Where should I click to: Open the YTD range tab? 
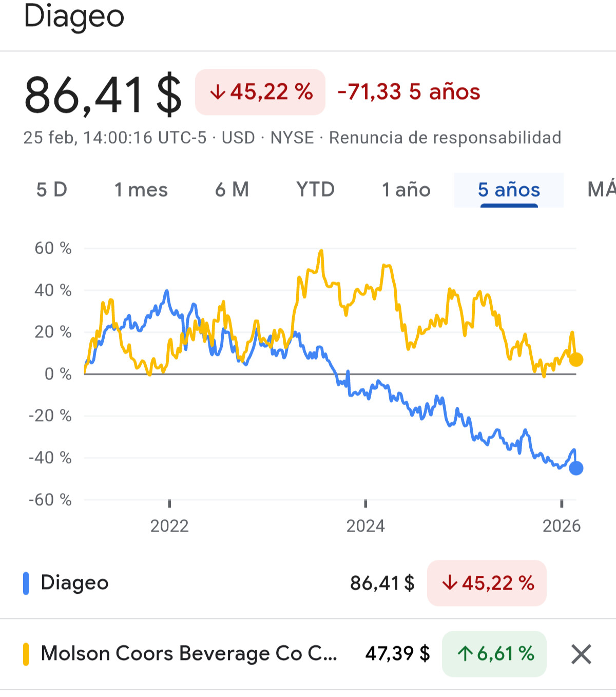point(315,190)
